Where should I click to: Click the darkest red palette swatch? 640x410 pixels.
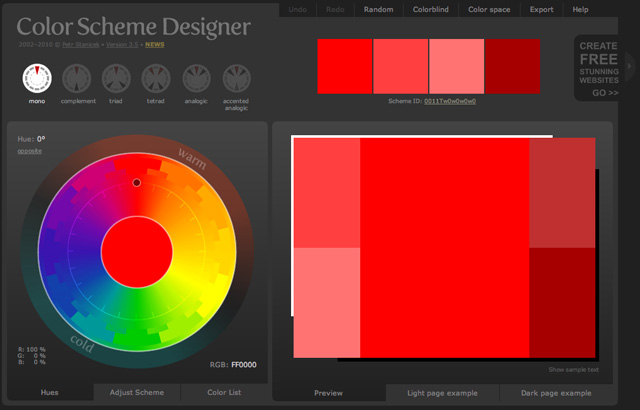512,67
